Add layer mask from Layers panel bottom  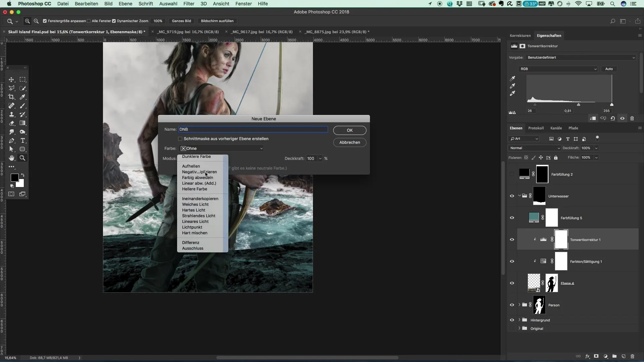[596, 356]
